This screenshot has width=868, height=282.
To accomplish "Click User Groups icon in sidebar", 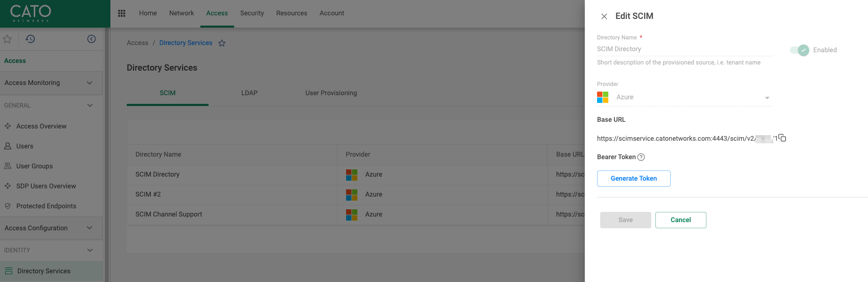I will [8, 166].
